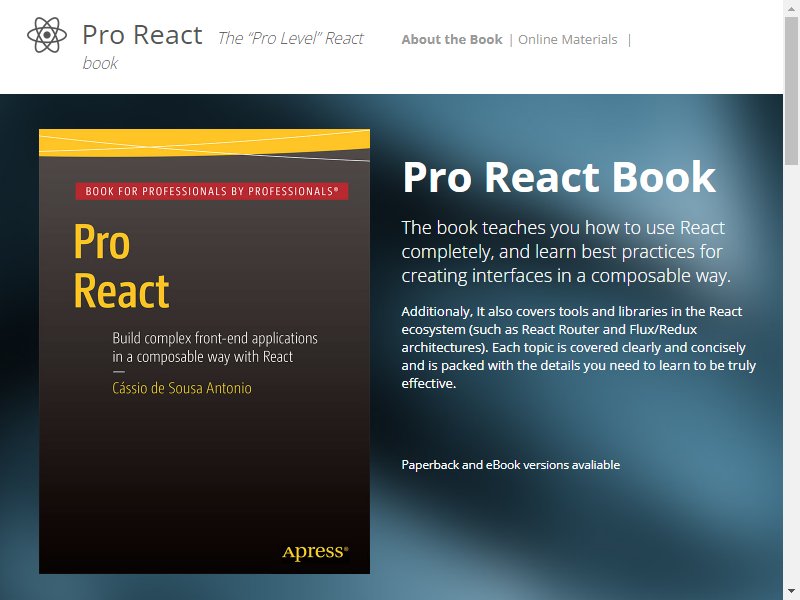The image size is (800, 600).
Task: Click the Pro React Book heading
Action: pos(559,177)
